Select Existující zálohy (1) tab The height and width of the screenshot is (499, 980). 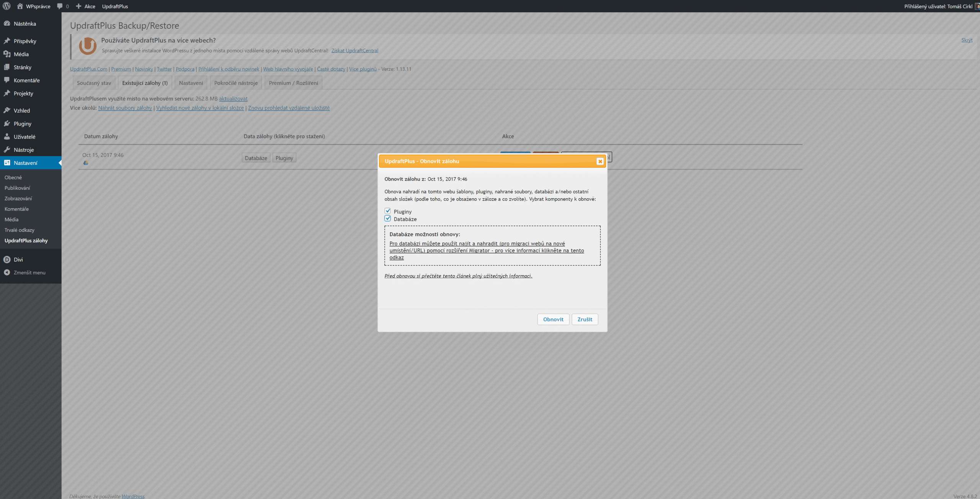click(x=145, y=83)
